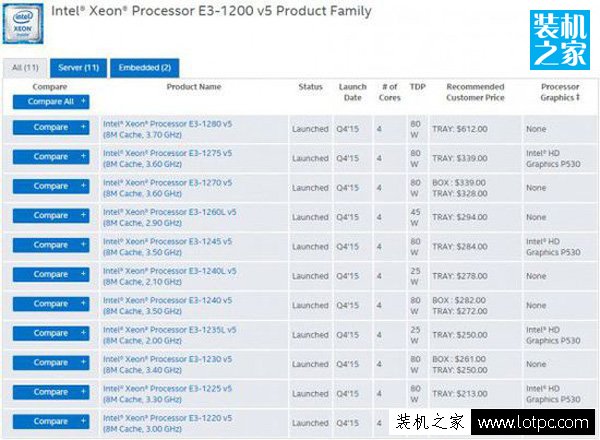Open Xeon Processor E3-1260L v5 link
The image size is (600, 440).
point(170,218)
